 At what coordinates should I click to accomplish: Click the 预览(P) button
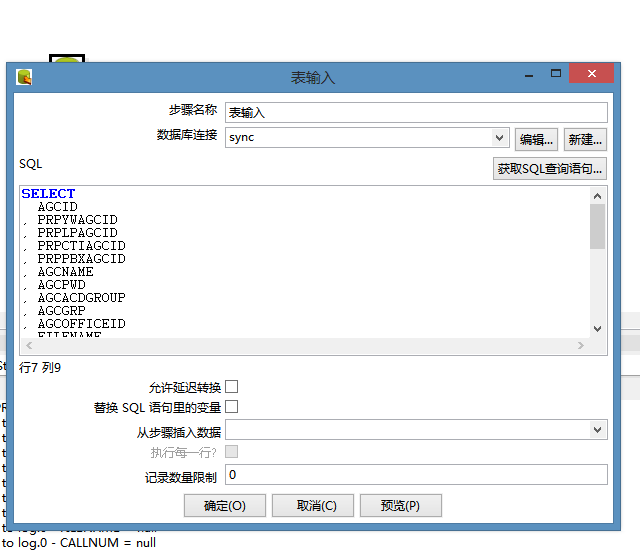(x=400, y=506)
